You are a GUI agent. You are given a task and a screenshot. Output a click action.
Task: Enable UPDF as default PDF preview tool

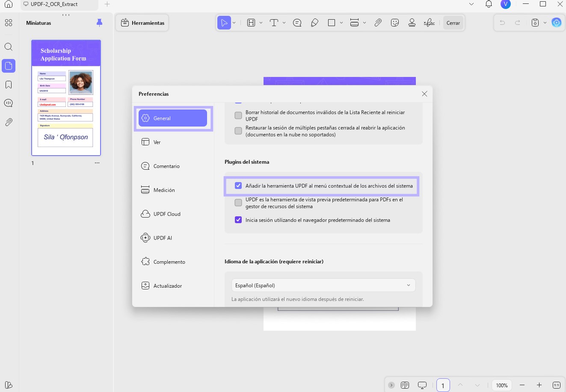tap(238, 203)
